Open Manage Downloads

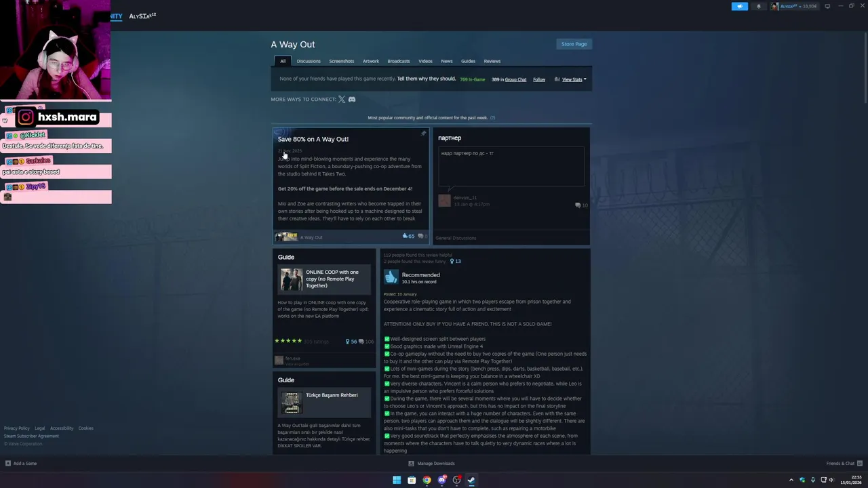click(x=431, y=464)
